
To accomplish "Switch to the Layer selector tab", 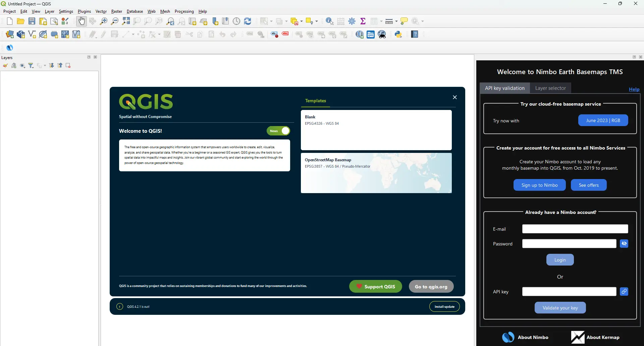I will point(550,88).
